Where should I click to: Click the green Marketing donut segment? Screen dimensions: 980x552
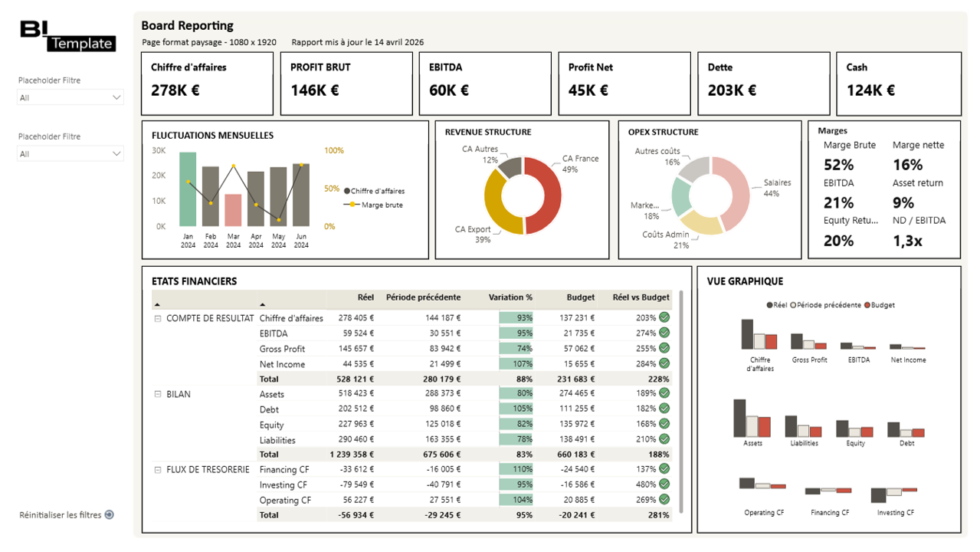(681, 196)
